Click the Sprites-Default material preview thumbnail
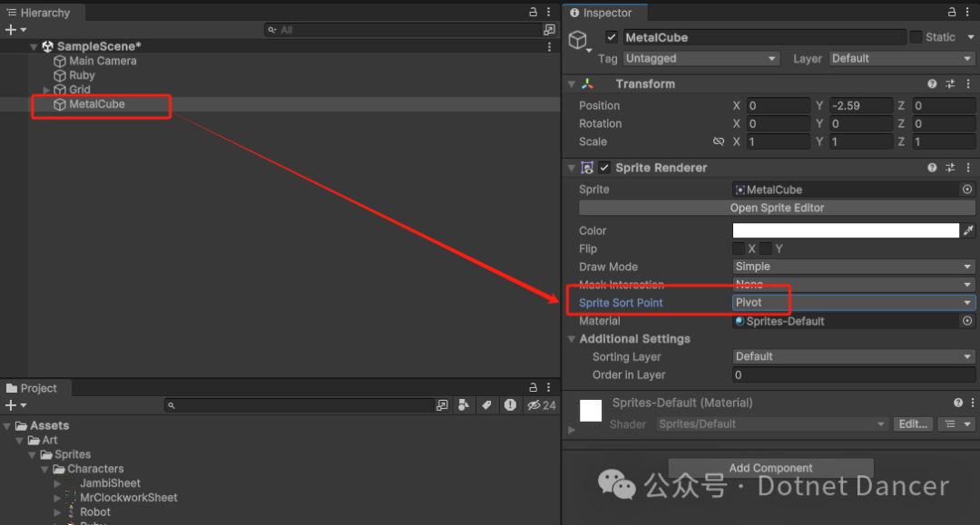Viewport: 980px width, 525px height. click(x=591, y=411)
